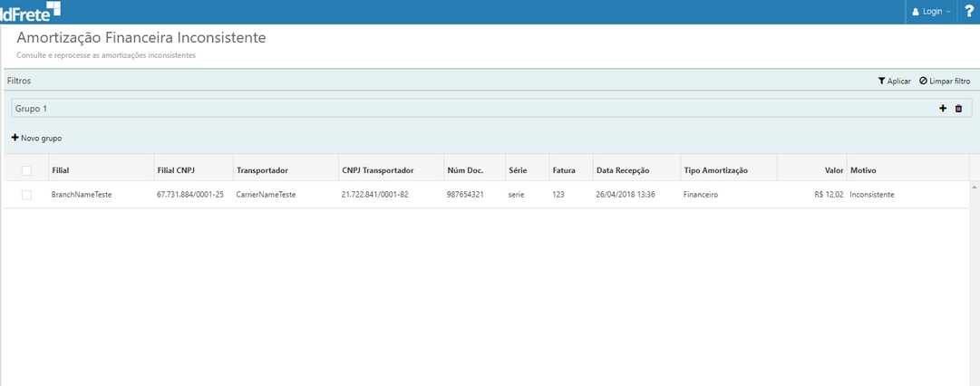The width and height of the screenshot is (980, 386).
Task: Sort by the CNPJ Transportador column
Action: [x=377, y=170]
